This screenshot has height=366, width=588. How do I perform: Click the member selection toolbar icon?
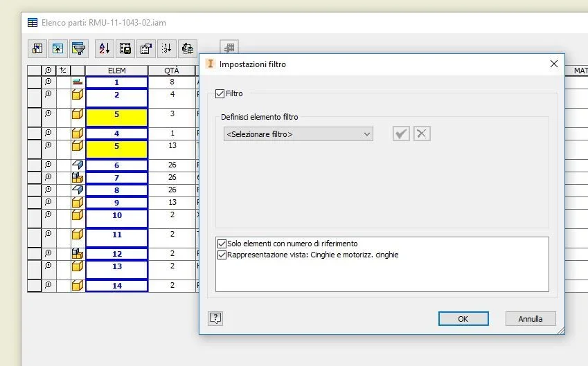pos(188,48)
